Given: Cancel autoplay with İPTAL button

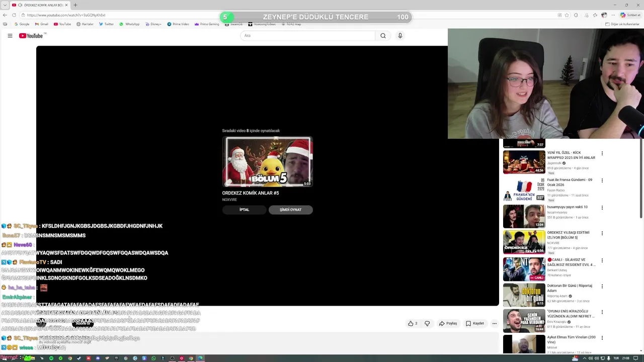Looking at the screenshot, I should tap(244, 210).
